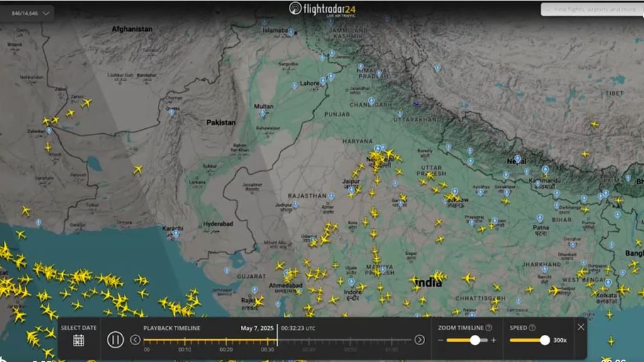Open Speed help icon
The width and height of the screenshot is (644, 362).
[x=532, y=327]
